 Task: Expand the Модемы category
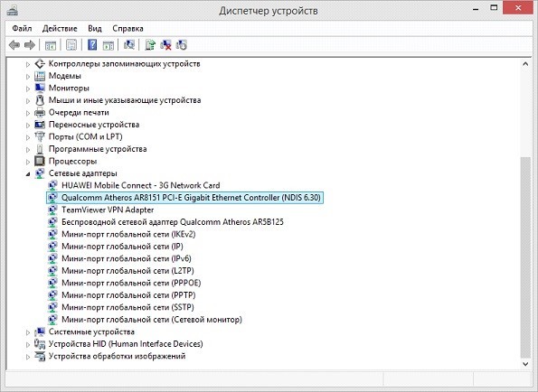pos(28,77)
